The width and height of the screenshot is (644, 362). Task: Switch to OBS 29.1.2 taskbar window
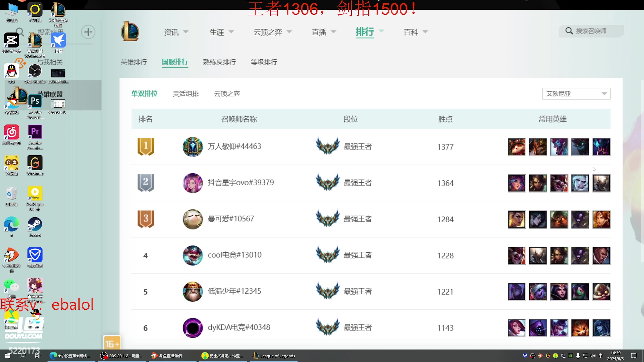pyautogui.click(x=122, y=356)
